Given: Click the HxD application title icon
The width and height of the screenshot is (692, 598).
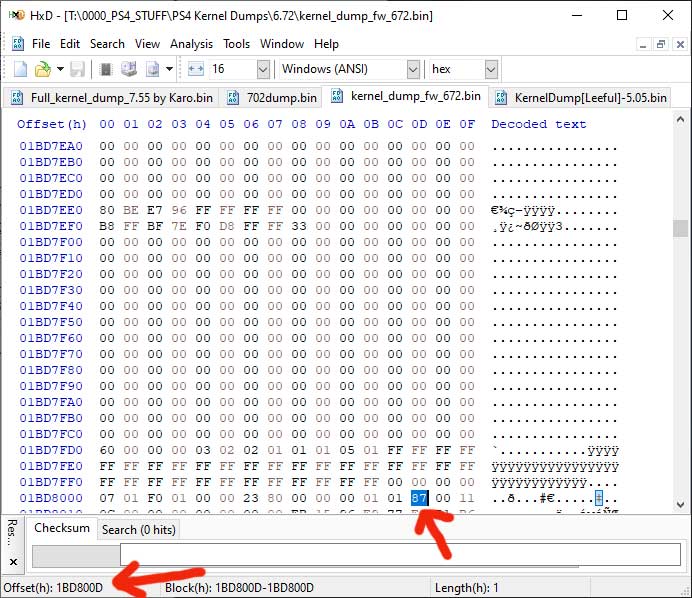Looking at the screenshot, I should (x=17, y=15).
